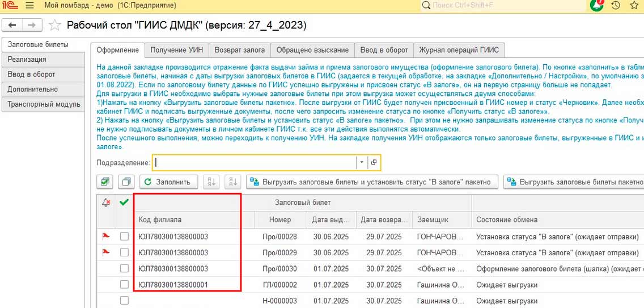Screen dimensions: 644x308
Task: Click the notifications bell icon
Action: pos(597,5)
